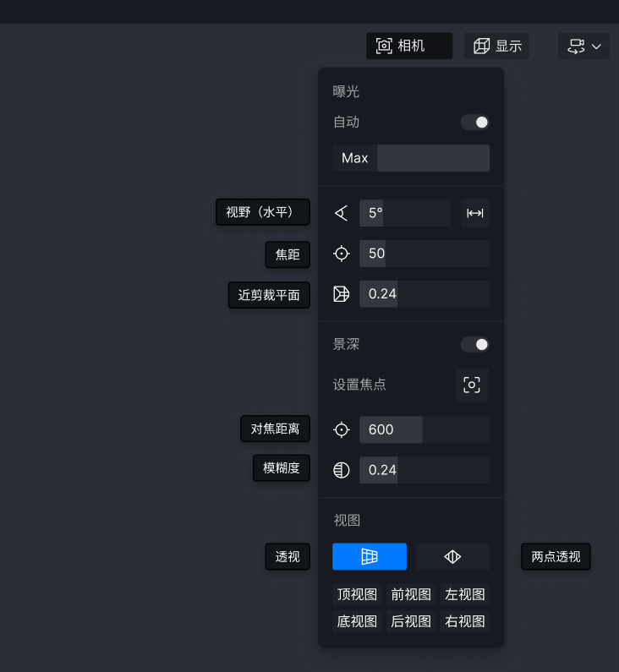Click the near clipping plane icon
Screen dimensions: 619x672
coord(342,294)
